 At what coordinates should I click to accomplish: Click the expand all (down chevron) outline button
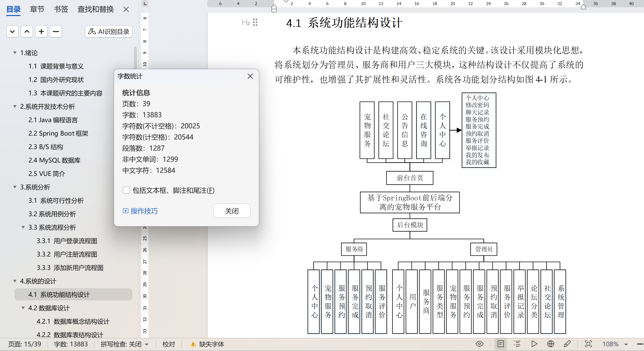point(12,32)
